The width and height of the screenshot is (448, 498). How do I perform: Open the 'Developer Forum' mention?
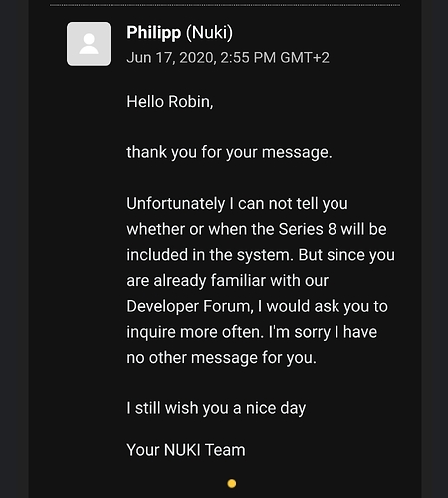[190, 307]
